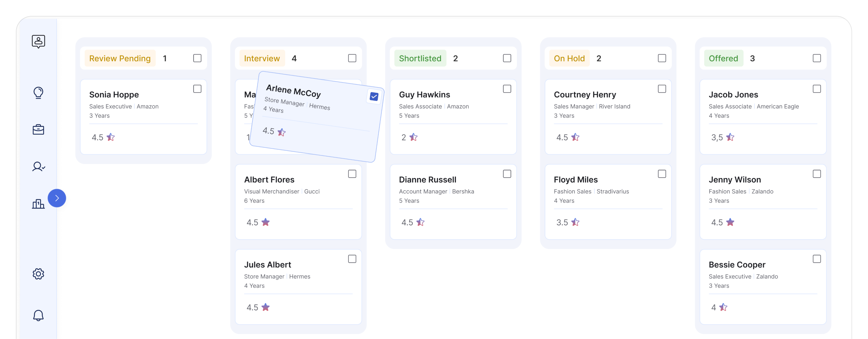
Task: Click 'Gucci' on Albert Flores card
Action: tap(312, 192)
